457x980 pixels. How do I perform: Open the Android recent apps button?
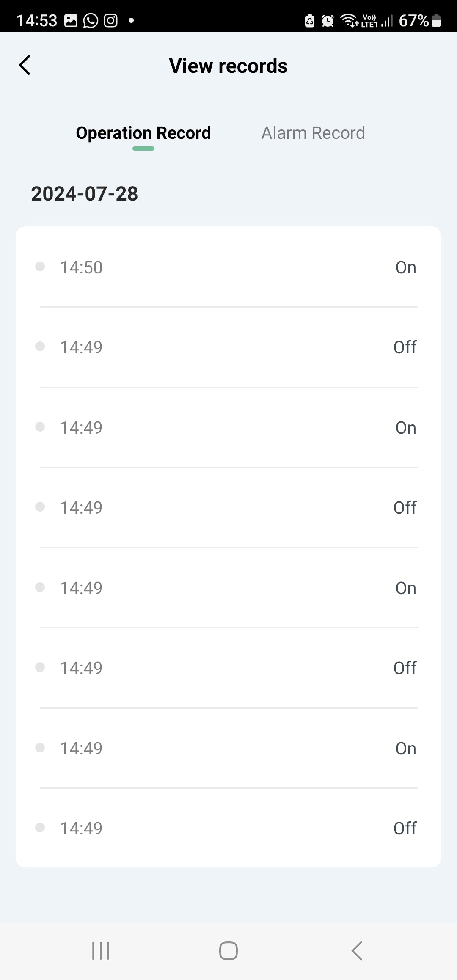coord(101,951)
